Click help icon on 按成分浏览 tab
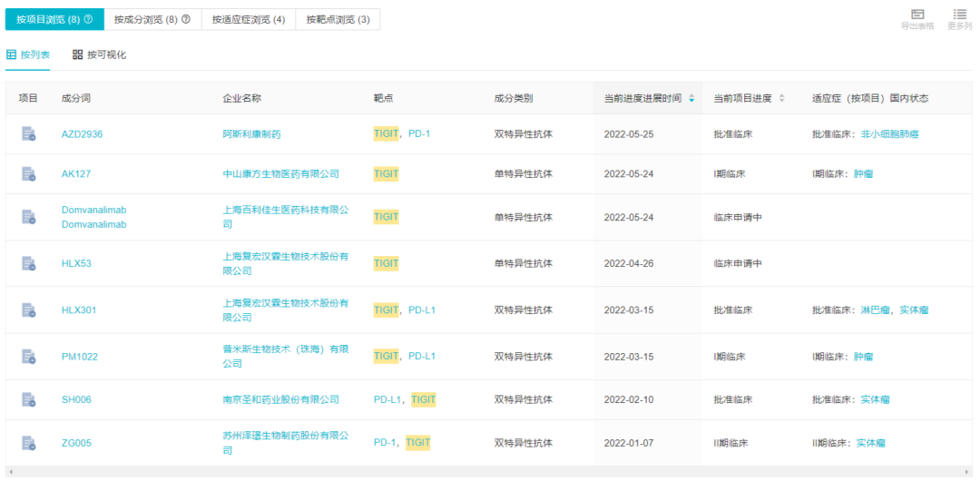The height and width of the screenshot is (481, 980). (186, 19)
